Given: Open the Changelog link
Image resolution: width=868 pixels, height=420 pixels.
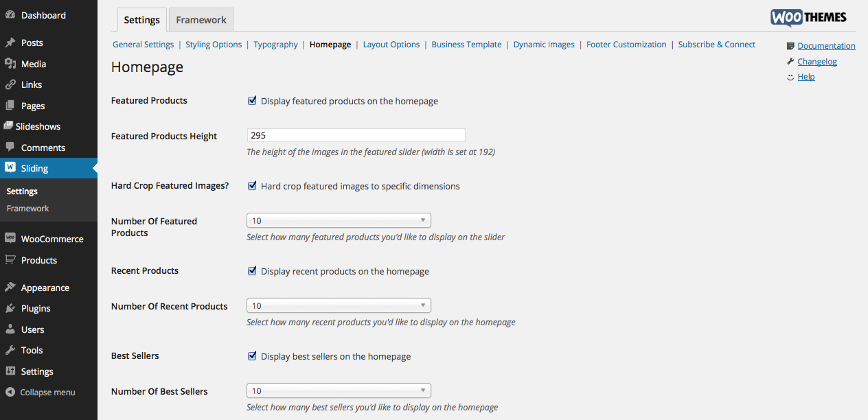Looking at the screenshot, I should [x=817, y=62].
